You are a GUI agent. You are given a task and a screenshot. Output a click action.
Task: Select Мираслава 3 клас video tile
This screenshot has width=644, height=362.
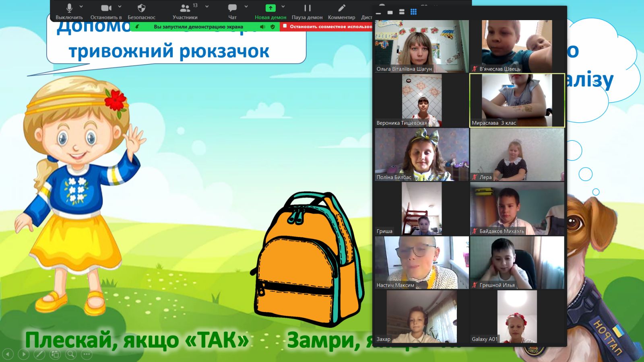(517, 101)
